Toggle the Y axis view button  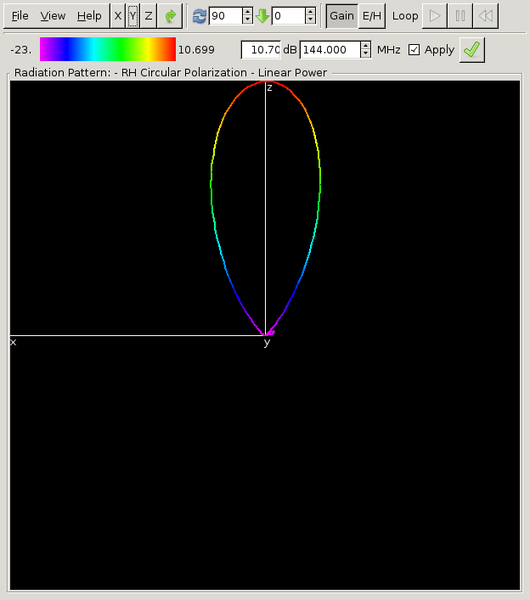tap(132, 16)
